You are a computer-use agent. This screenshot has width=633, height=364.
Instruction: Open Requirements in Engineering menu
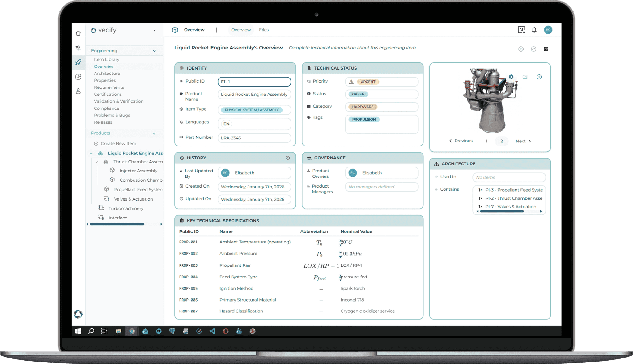109,87
